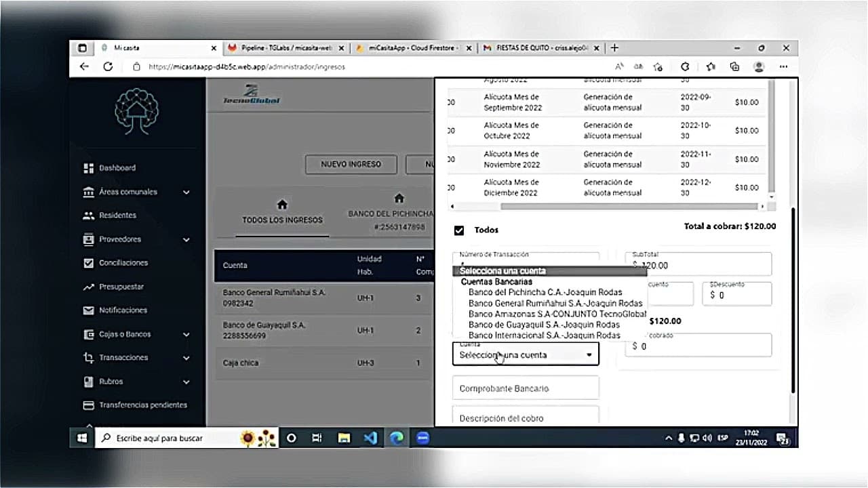The image size is (868, 488).
Task: Click the Read aloud icon in address bar
Action: (x=619, y=66)
